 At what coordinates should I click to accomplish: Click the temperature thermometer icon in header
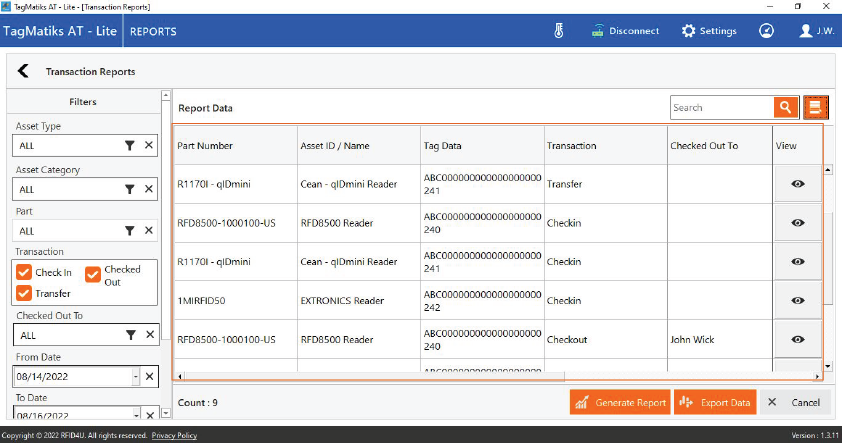(559, 31)
